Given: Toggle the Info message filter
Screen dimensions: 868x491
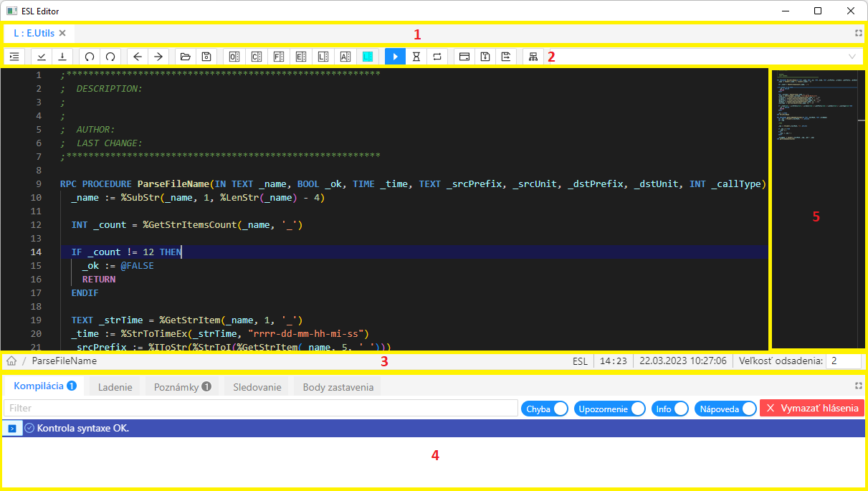Looking at the screenshot, I should point(670,409).
